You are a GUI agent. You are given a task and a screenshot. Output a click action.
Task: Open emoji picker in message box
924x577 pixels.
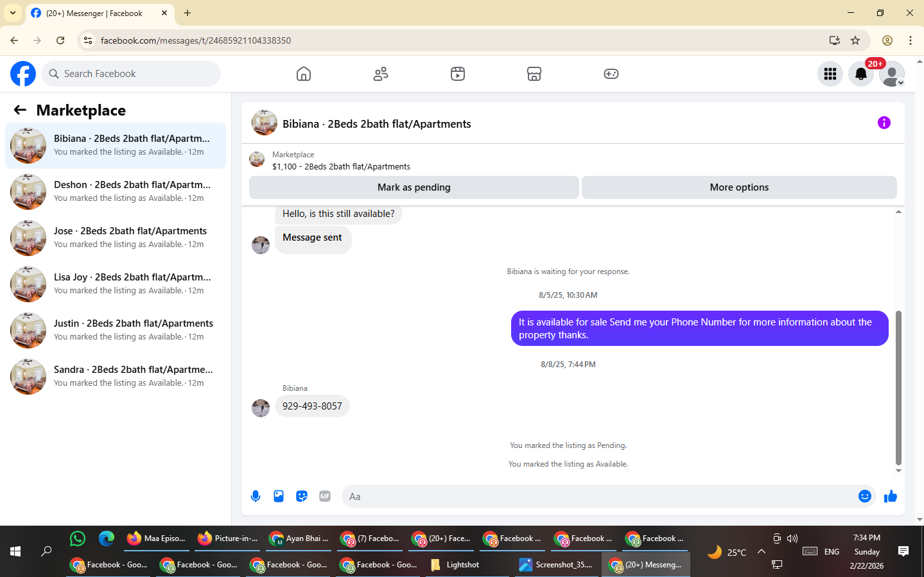(x=865, y=496)
